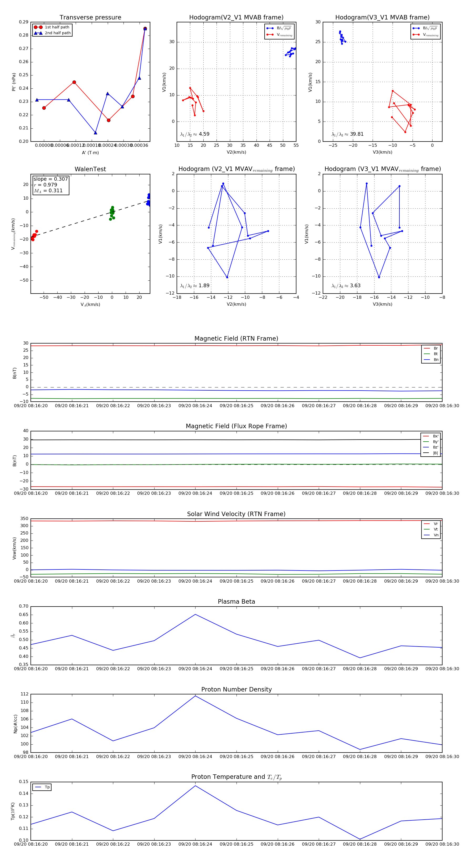Viewport: 473px width, 868px height.
Task: Click the WalenTest x-axis label 'V_A(km/s)'
Action: 90,305
